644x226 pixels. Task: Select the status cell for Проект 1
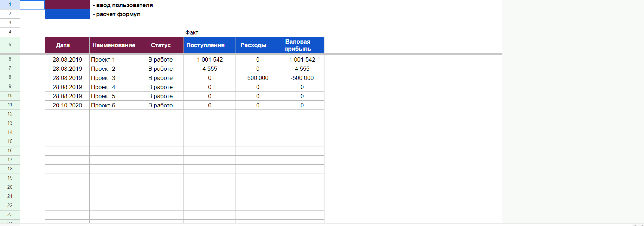[165, 59]
